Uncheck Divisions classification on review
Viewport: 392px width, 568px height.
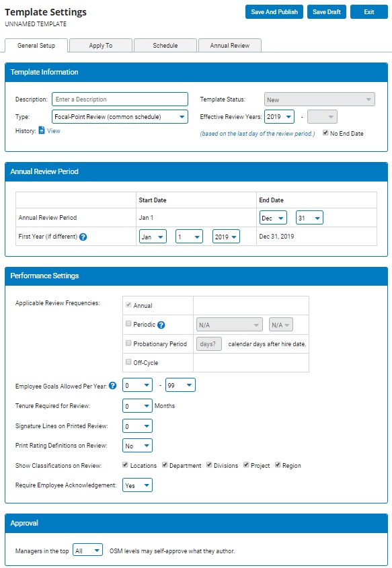[x=209, y=464]
